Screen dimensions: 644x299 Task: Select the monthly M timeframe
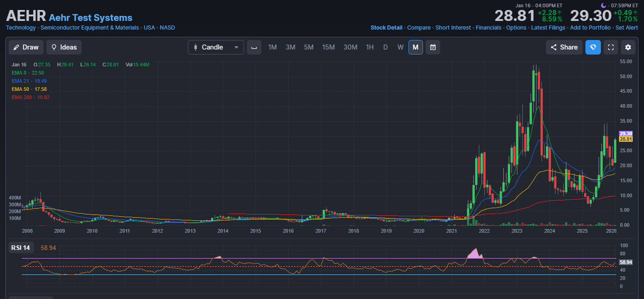415,47
